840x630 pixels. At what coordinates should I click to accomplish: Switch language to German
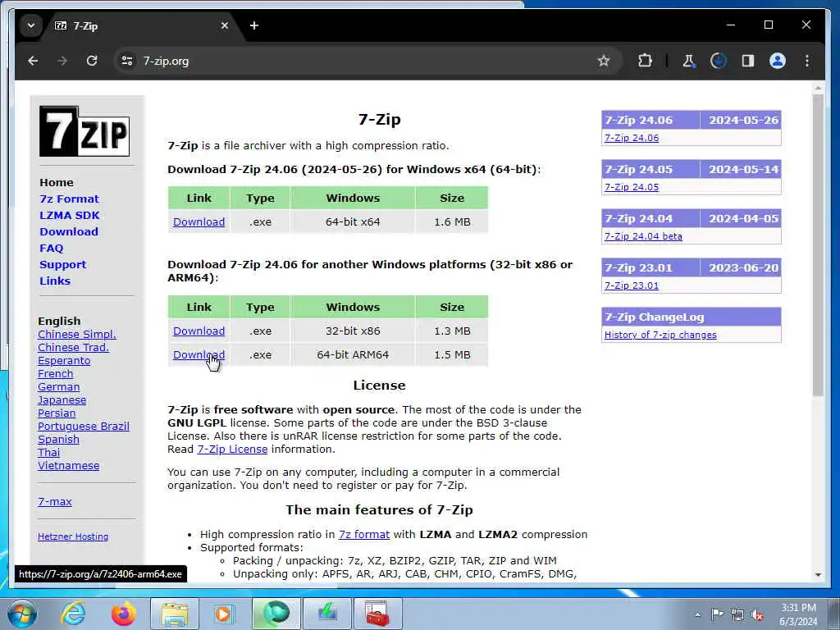coord(58,387)
